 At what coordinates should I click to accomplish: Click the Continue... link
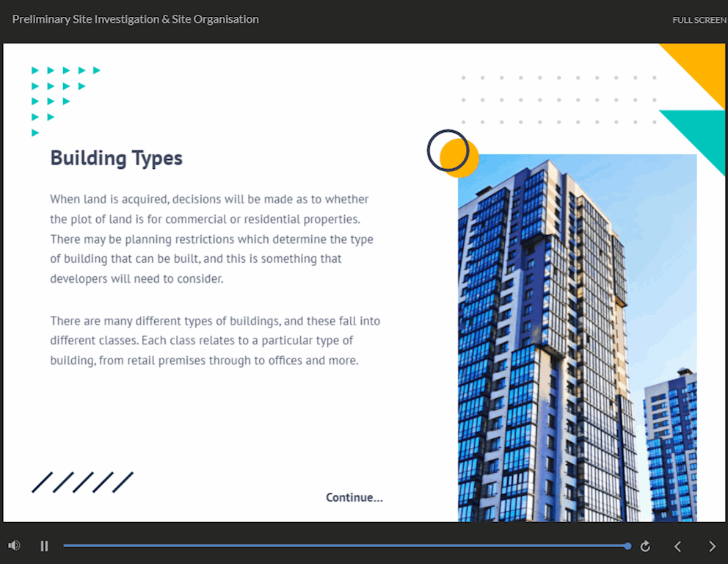354,498
